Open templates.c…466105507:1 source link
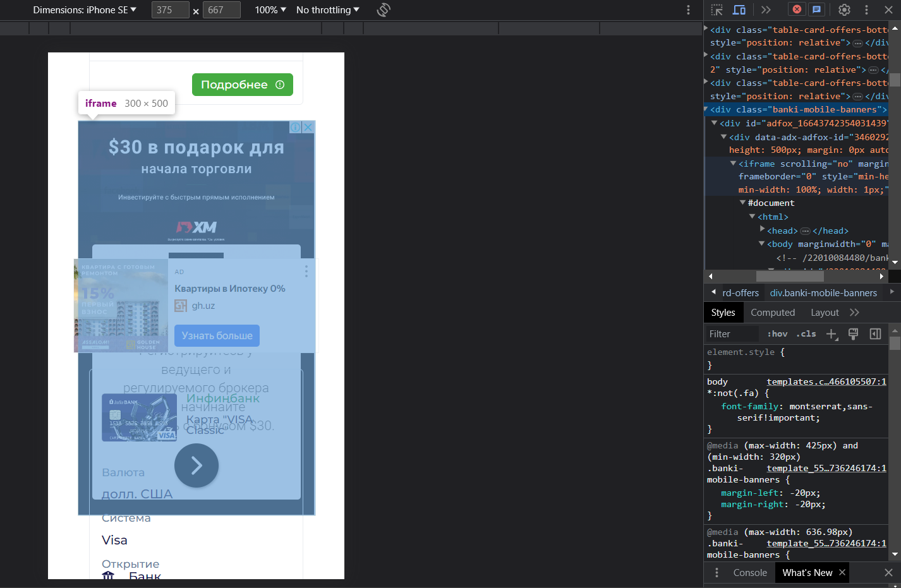 tap(826, 381)
